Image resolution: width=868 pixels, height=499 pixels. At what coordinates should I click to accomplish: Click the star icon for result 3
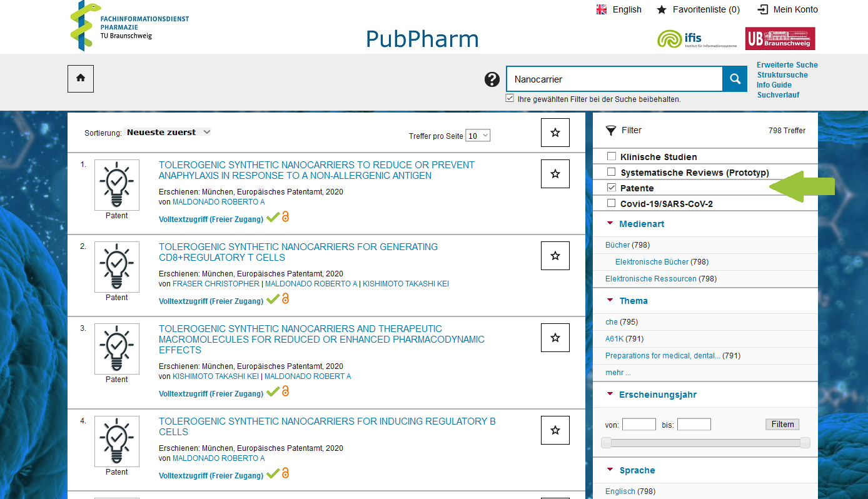click(x=555, y=338)
